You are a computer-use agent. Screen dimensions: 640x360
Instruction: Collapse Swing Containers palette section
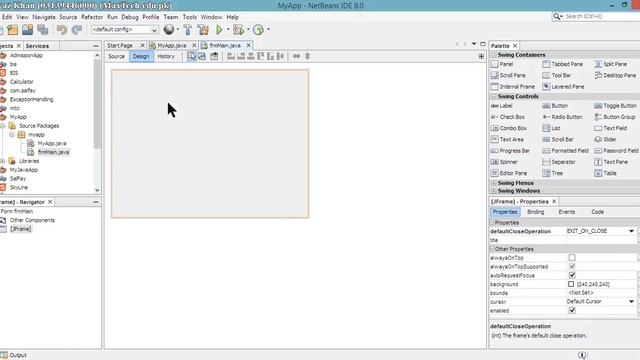[x=494, y=55]
